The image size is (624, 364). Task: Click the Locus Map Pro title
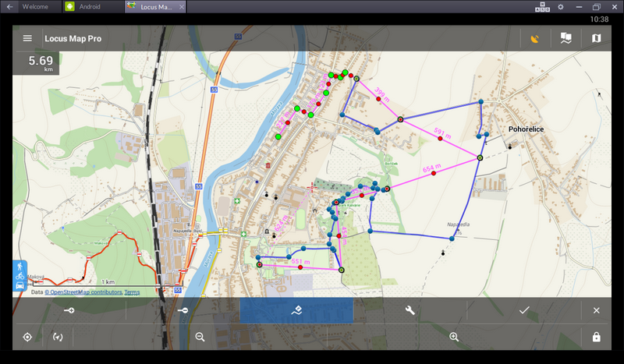click(73, 39)
